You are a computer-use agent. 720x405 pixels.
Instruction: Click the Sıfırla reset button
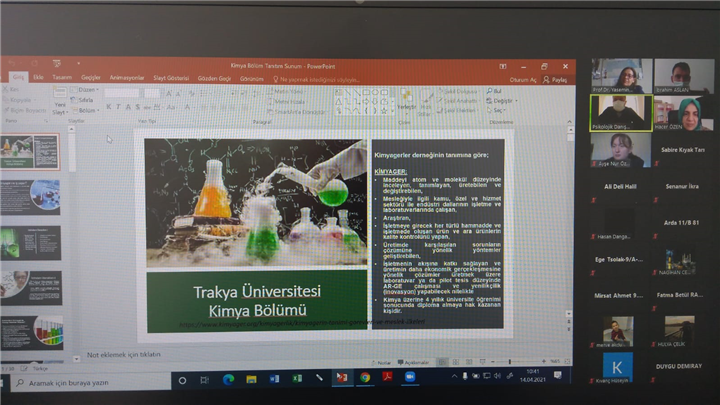pyautogui.click(x=82, y=100)
